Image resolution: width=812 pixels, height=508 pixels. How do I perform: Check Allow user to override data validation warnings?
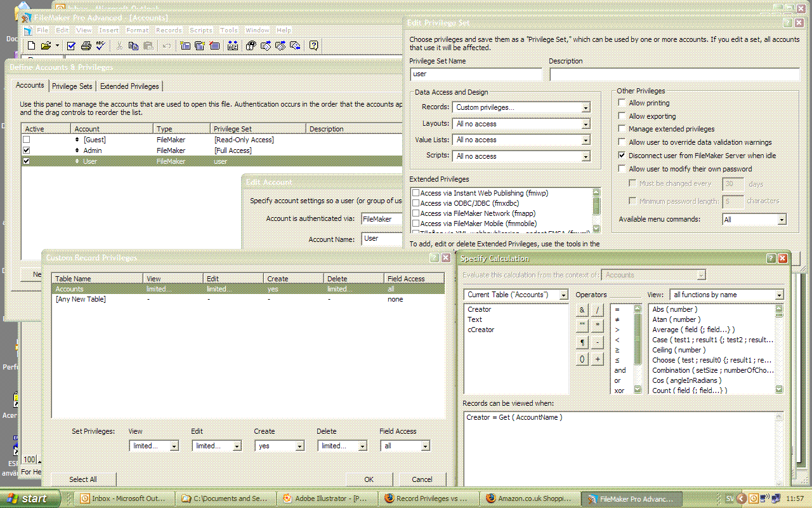[622, 142]
